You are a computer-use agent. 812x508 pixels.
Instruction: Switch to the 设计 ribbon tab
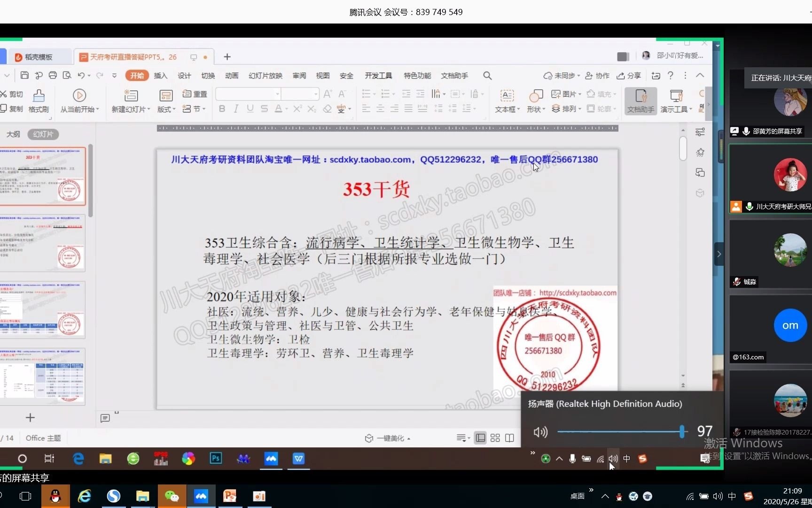click(x=184, y=75)
